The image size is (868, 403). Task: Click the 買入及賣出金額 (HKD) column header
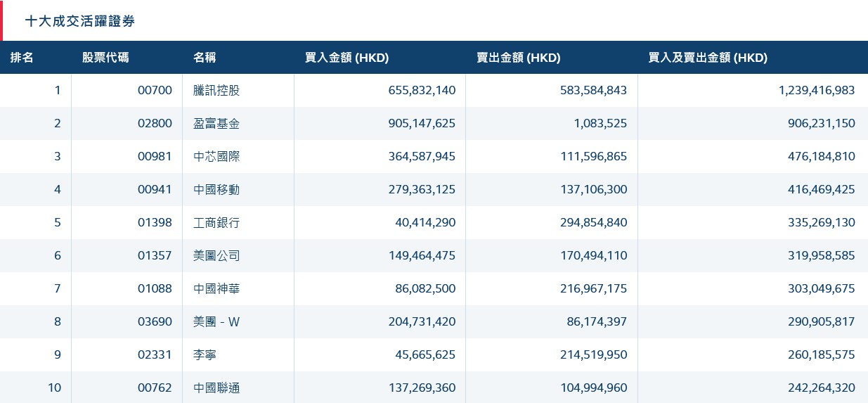[x=707, y=58]
